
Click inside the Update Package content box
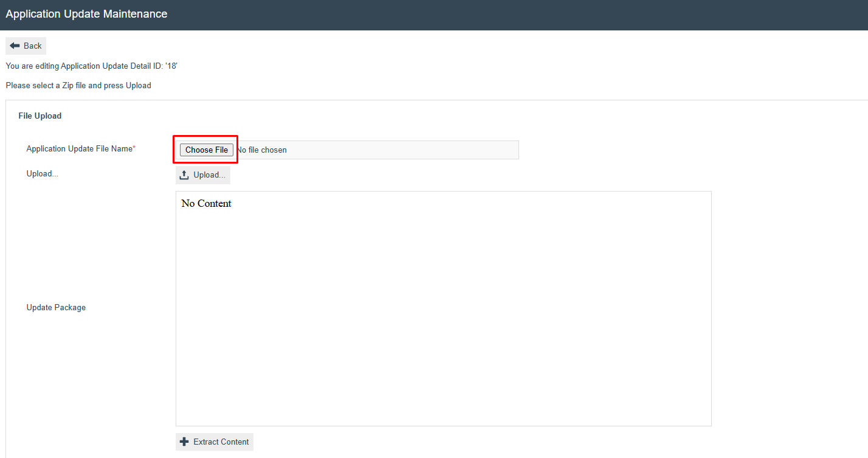(x=443, y=309)
